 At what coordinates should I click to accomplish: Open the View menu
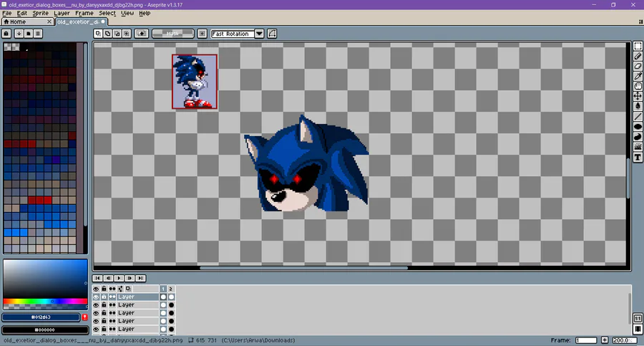tap(127, 13)
